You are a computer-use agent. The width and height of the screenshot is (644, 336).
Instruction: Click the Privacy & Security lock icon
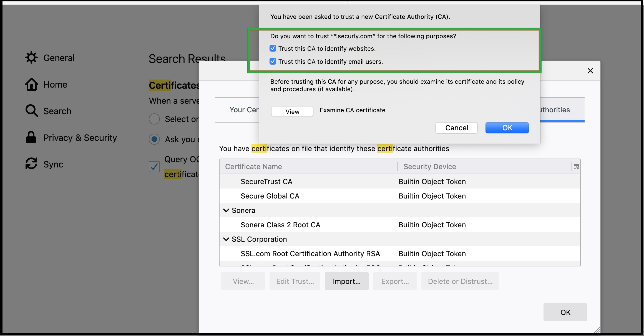(31, 137)
